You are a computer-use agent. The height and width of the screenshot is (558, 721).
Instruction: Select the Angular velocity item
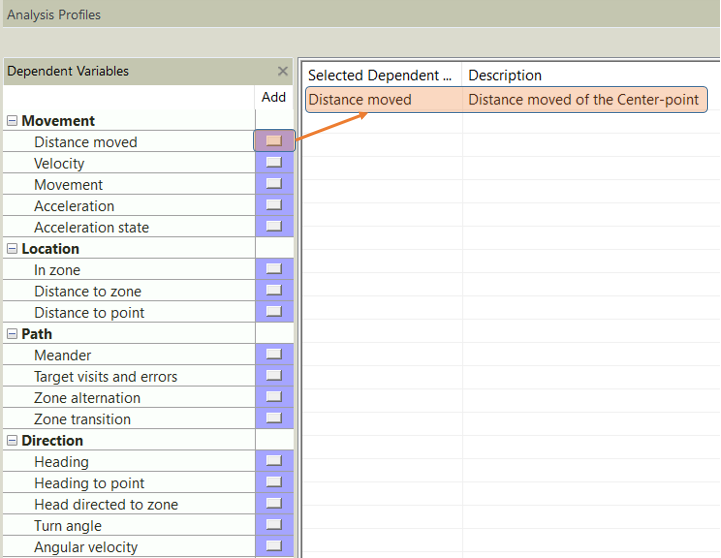pos(86,547)
